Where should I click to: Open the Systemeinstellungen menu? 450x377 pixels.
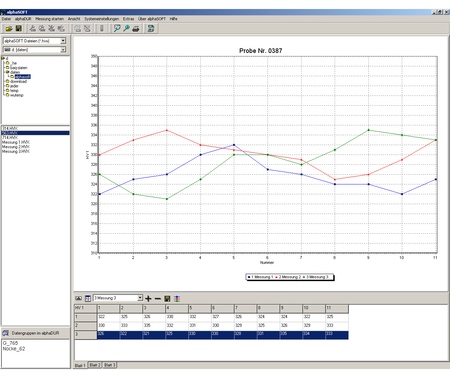[x=101, y=19]
